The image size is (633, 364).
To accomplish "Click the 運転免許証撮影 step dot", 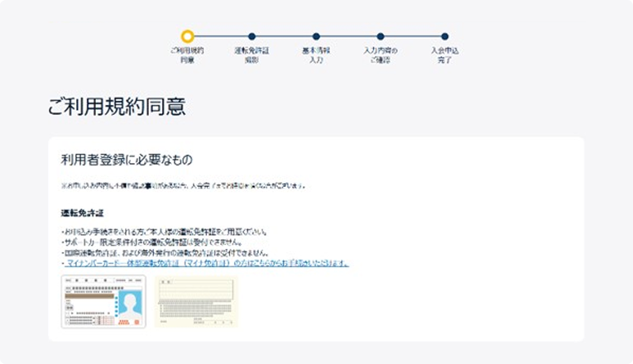I will (252, 36).
